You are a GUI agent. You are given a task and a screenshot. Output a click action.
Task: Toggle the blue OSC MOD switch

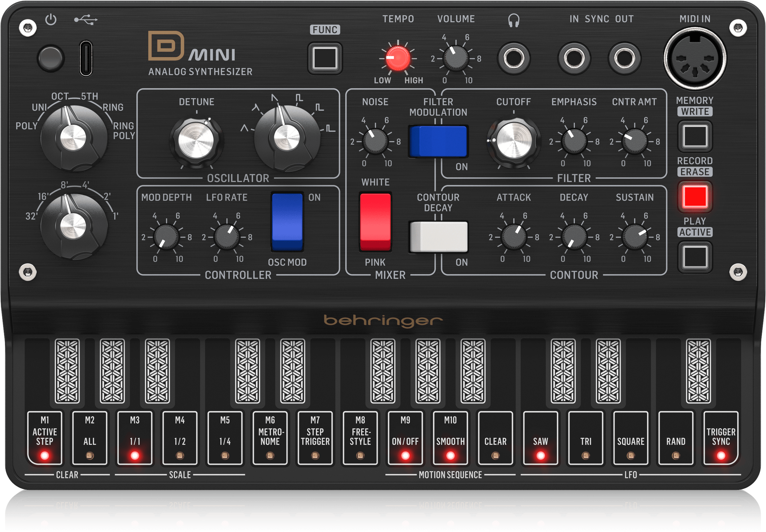[x=287, y=222]
